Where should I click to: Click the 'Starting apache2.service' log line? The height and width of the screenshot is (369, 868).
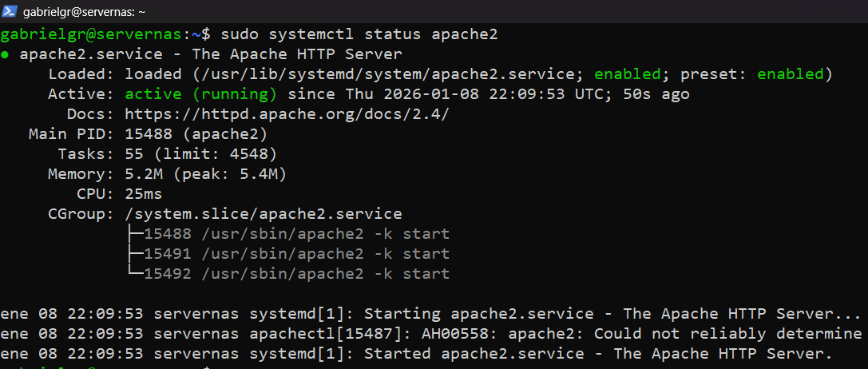431,314
